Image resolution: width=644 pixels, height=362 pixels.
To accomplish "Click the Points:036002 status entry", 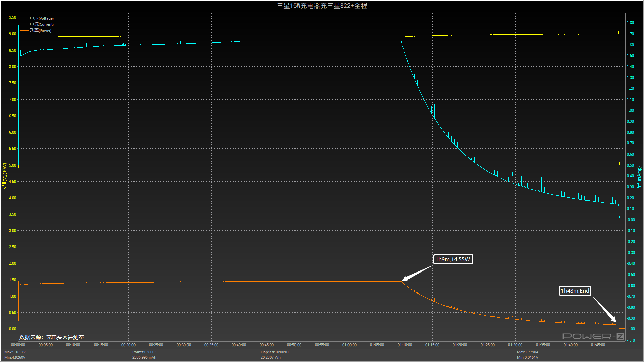I will point(144,352).
